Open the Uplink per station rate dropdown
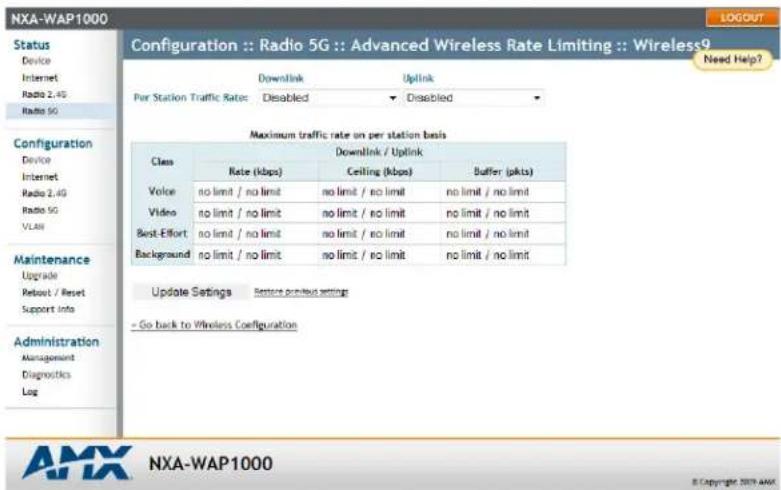 pos(473,98)
